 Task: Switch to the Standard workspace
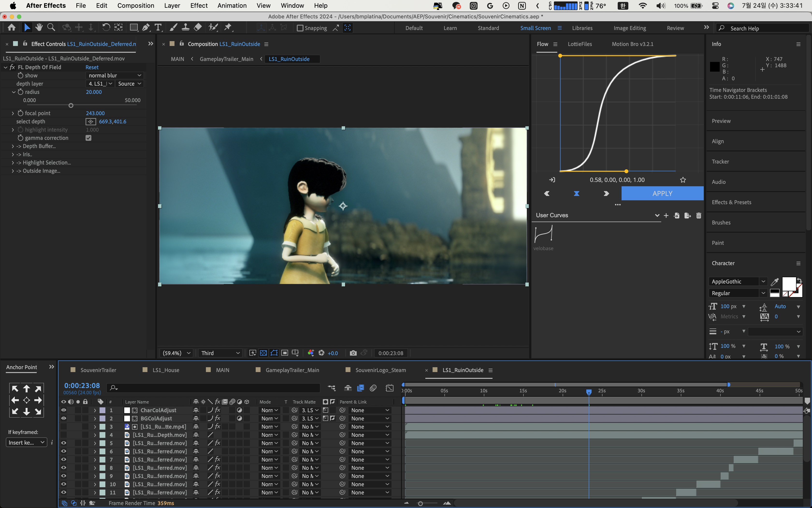pyautogui.click(x=488, y=28)
